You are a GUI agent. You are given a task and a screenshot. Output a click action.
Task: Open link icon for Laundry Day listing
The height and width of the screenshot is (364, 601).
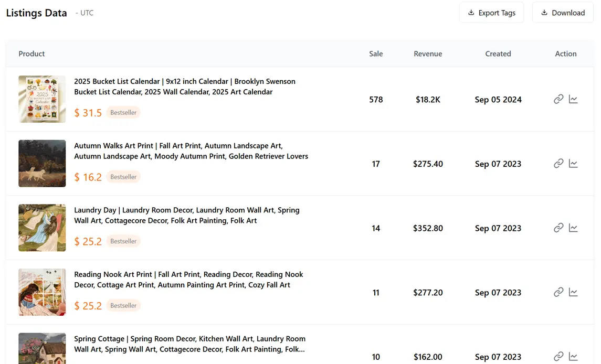click(558, 228)
